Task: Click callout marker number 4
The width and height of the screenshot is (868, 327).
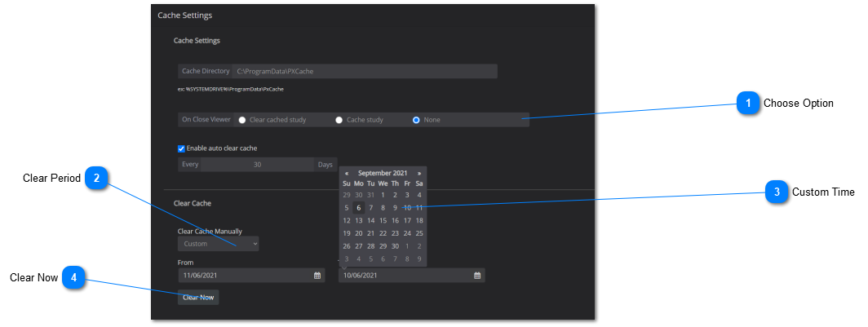Action: click(73, 278)
